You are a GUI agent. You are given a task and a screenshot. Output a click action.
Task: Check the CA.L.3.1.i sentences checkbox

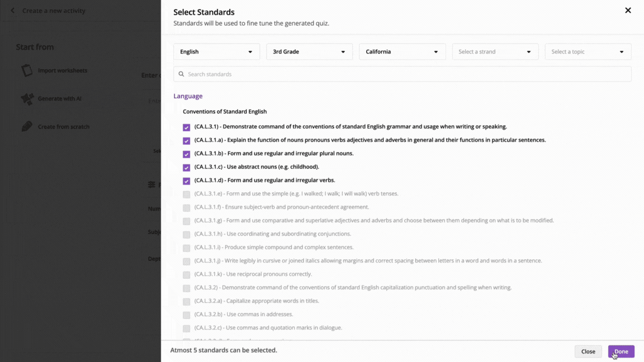[x=187, y=248]
